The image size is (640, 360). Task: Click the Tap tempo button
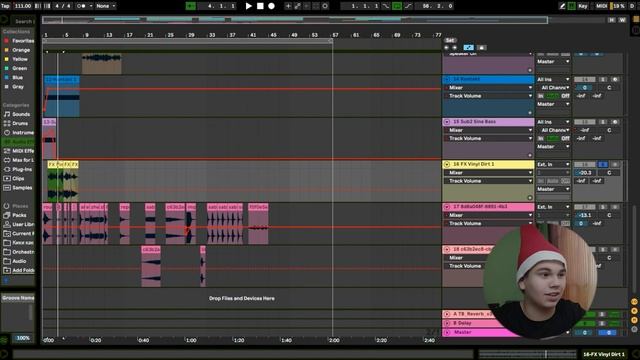[x=5, y=6]
